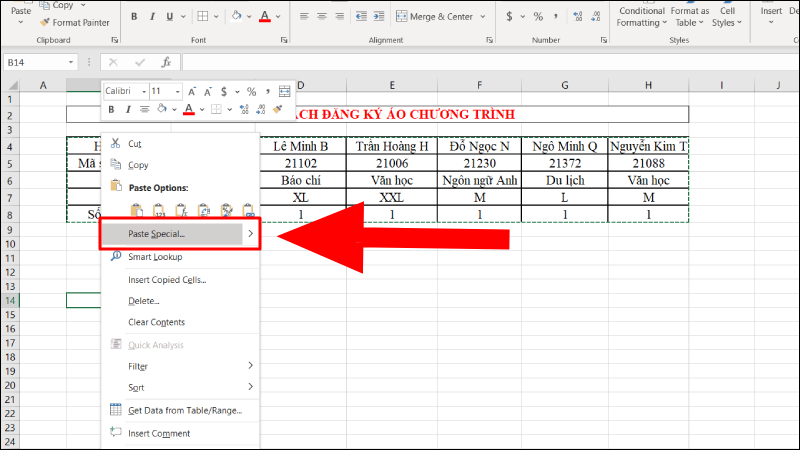800x450 pixels.
Task: Choose Insert Copied Cells menu entry
Action: pyautogui.click(x=167, y=279)
